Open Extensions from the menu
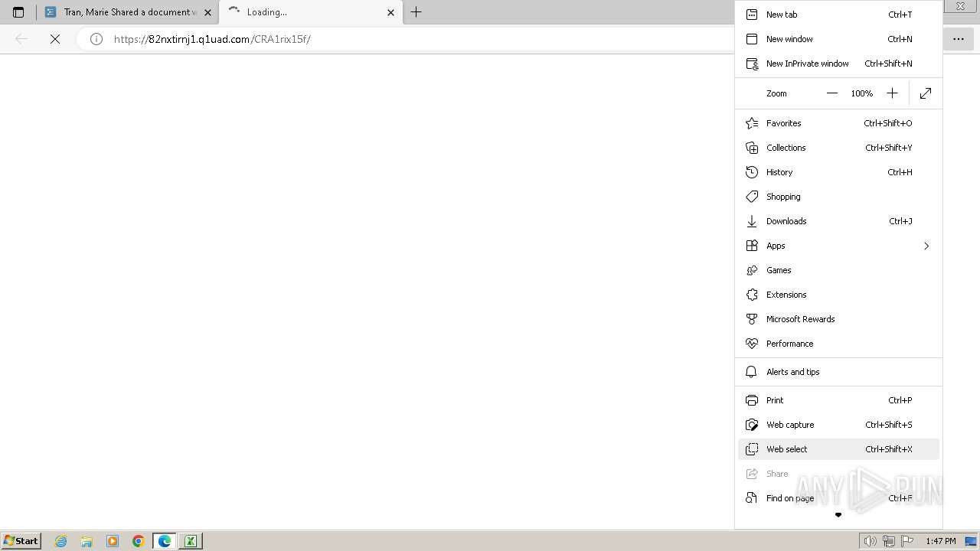980x551 pixels. click(x=838, y=295)
